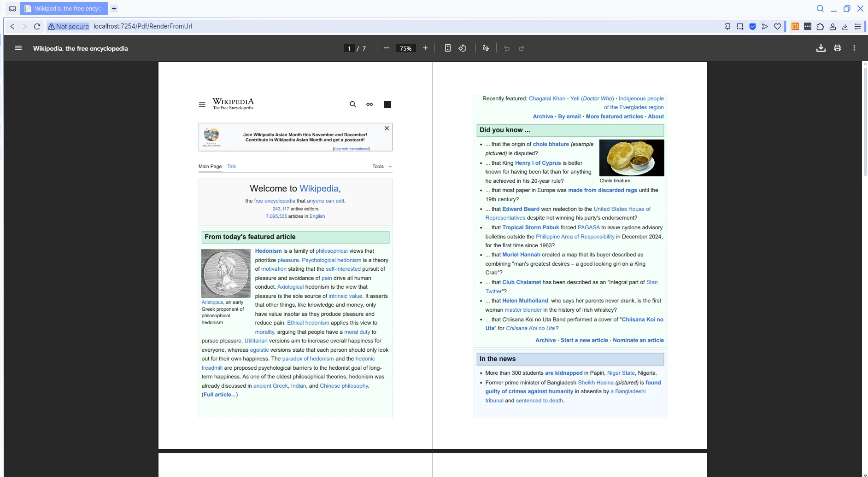The width and height of the screenshot is (868, 477).
Task: Zoom in with the plus button
Action: click(x=425, y=48)
